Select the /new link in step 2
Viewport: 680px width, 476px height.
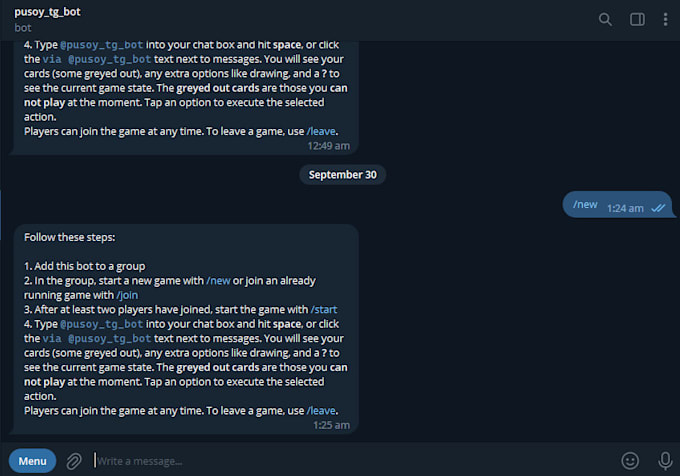(218, 281)
